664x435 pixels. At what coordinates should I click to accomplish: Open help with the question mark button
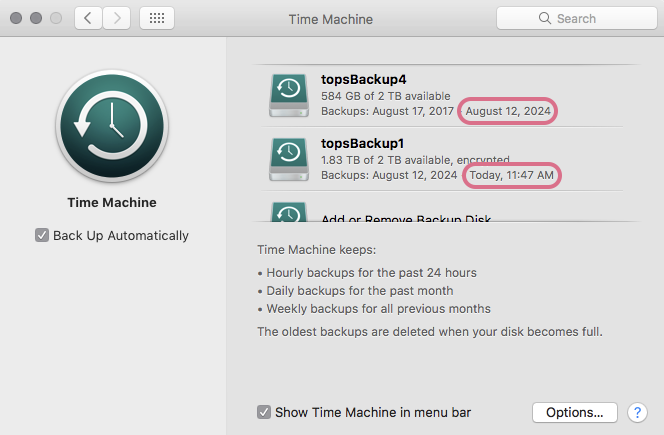(637, 412)
